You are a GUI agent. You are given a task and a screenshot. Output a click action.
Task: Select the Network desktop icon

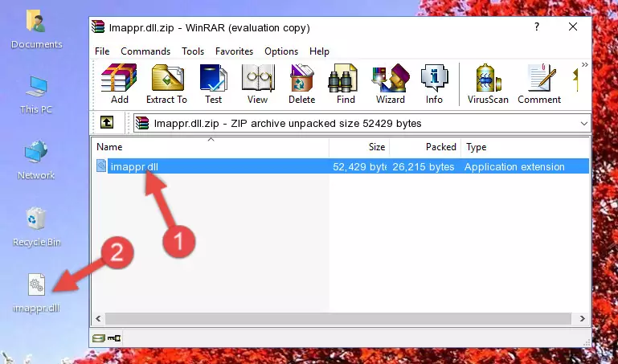36,160
